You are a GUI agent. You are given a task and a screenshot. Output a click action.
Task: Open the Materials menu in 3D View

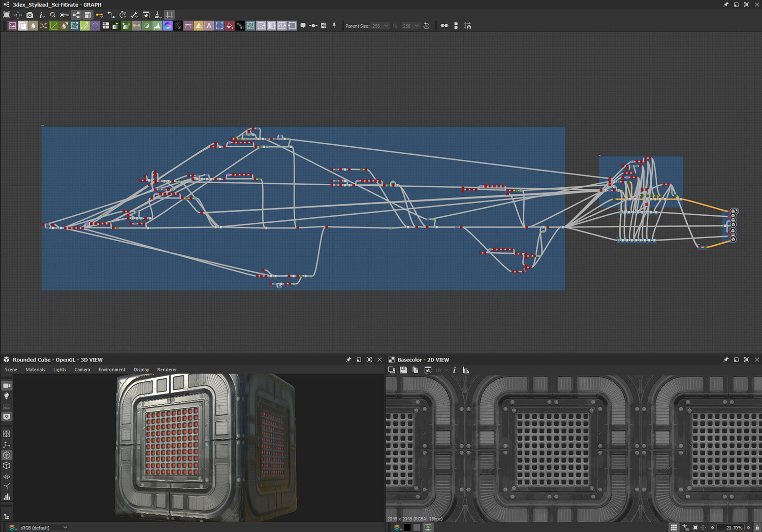pyautogui.click(x=35, y=370)
